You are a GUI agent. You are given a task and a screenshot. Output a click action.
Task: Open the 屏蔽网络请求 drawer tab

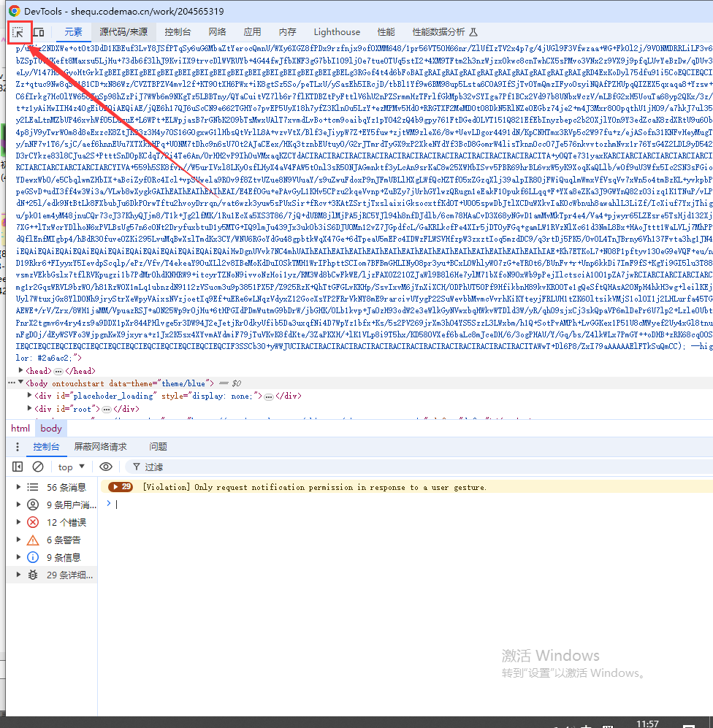pos(100,447)
